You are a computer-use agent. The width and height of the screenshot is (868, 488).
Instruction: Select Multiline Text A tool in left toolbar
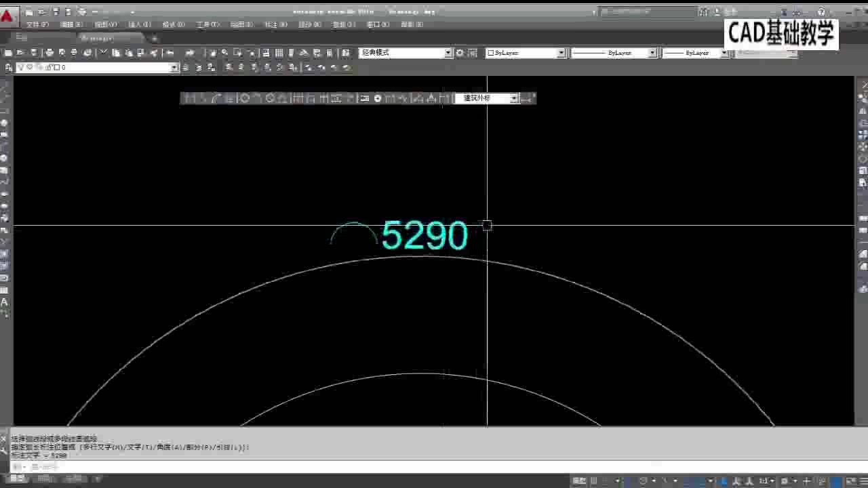click(5, 302)
